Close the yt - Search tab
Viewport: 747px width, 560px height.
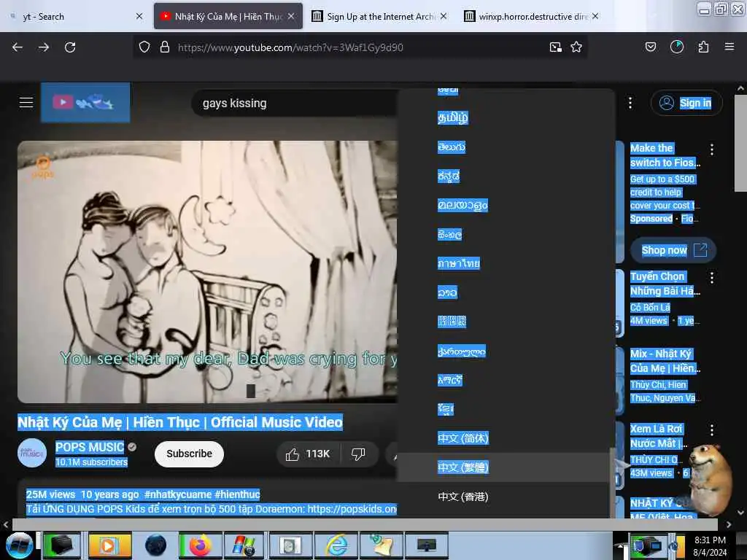coord(139,16)
